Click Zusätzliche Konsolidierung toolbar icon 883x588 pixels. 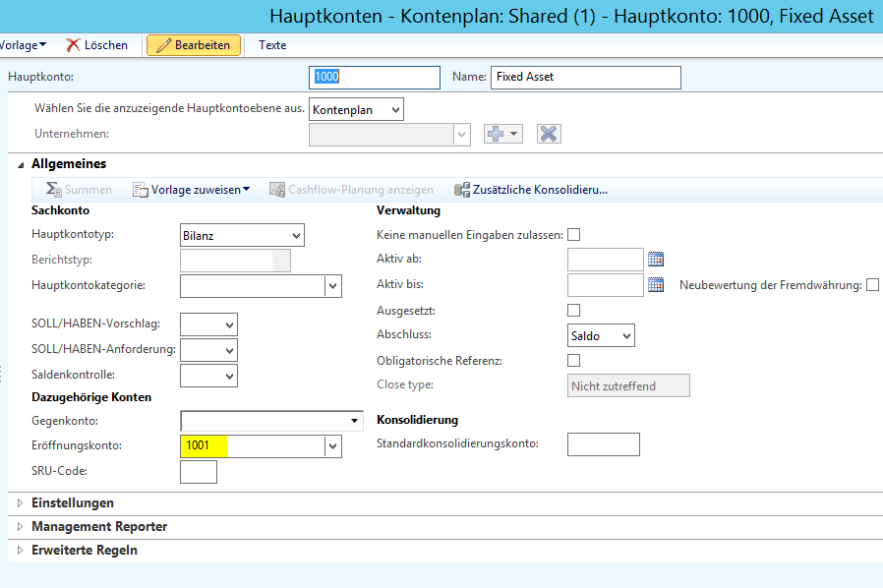[530, 190]
